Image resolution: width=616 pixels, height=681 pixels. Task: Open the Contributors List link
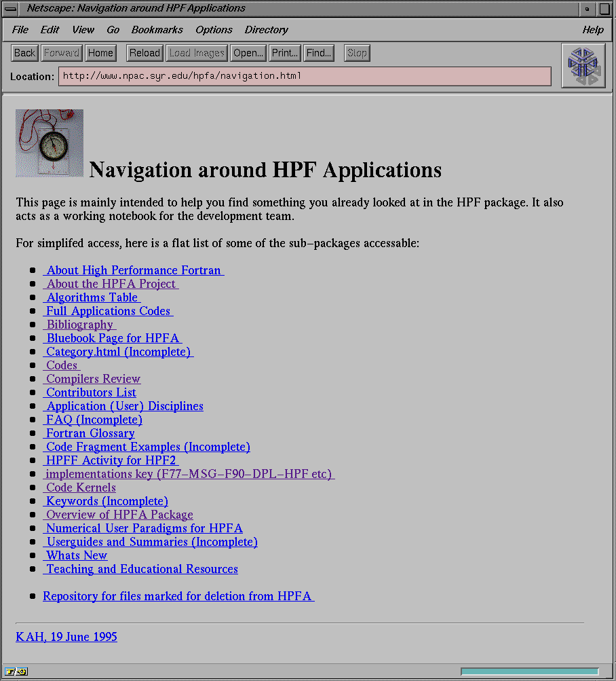[90, 392]
